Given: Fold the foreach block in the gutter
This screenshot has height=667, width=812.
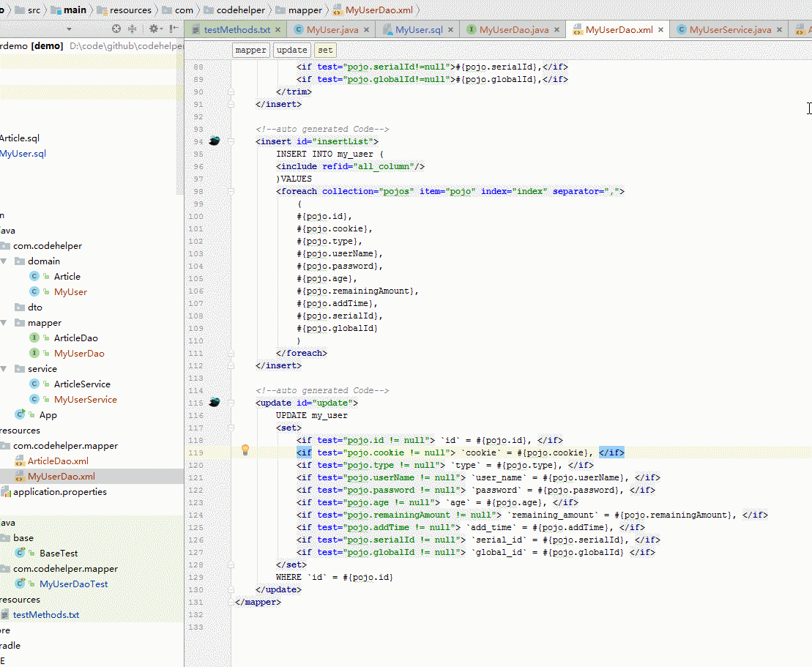Looking at the screenshot, I should [x=231, y=191].
